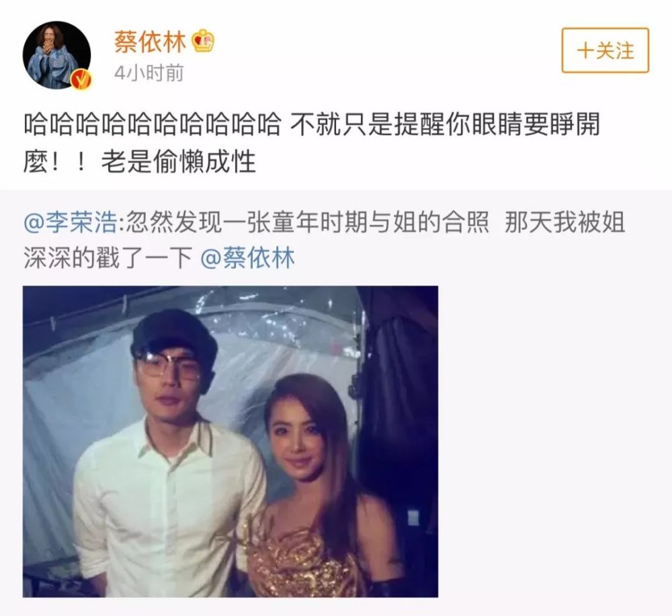Screen dimensions: 672x616
Task: Open the post text starting with 哈哈哈
Action: [x=312, y=143]
